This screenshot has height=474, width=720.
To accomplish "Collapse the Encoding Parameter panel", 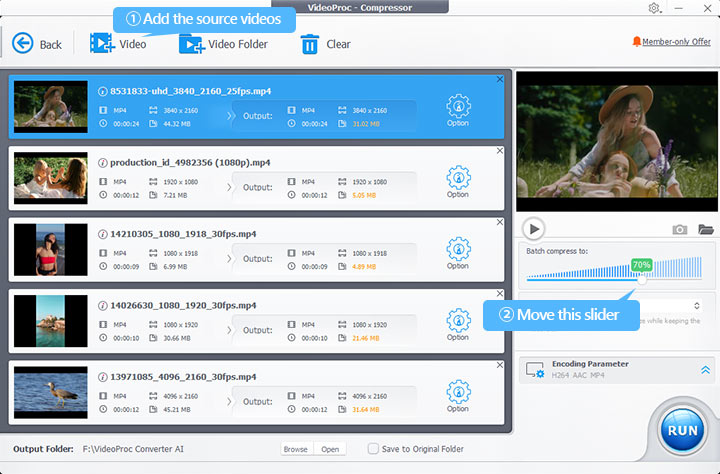I will [x=705, y=370].
